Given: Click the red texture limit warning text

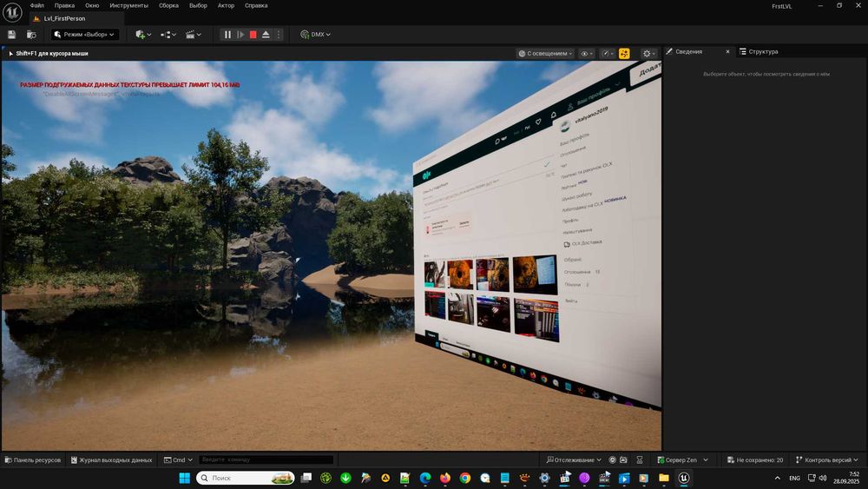Looking at the screenshot, I should tap(129, 85).
